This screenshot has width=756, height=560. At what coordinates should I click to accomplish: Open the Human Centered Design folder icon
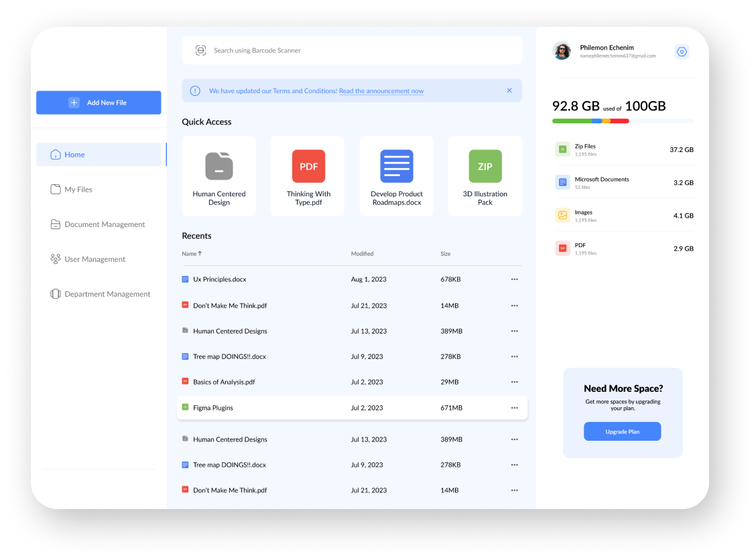point(219,166)
